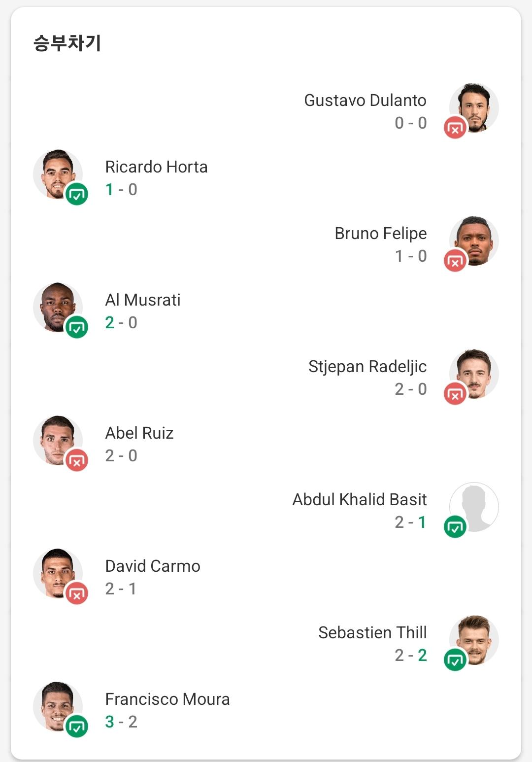The image size is (532, 762).
Task: Click Al Musrati's scored penalty icon
Action: point(77,327)
